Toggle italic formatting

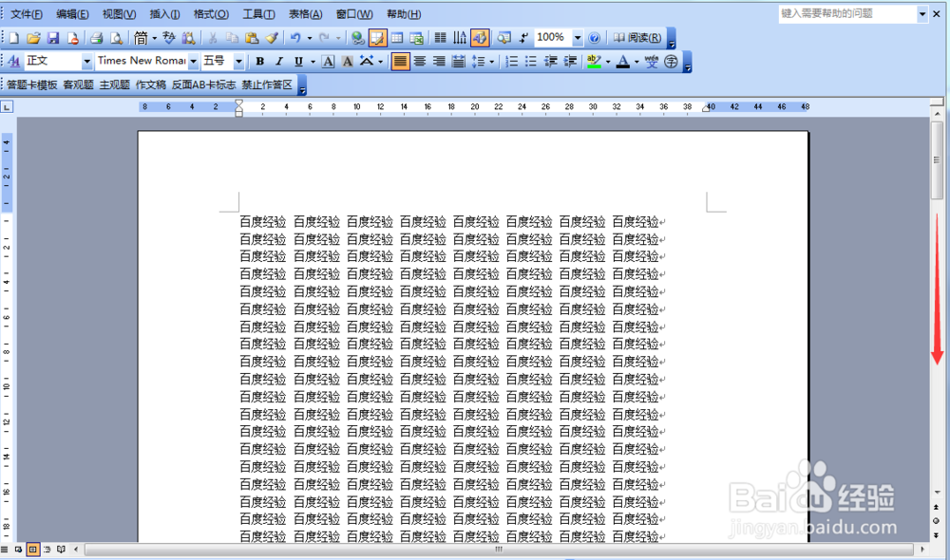pos(279,61)
